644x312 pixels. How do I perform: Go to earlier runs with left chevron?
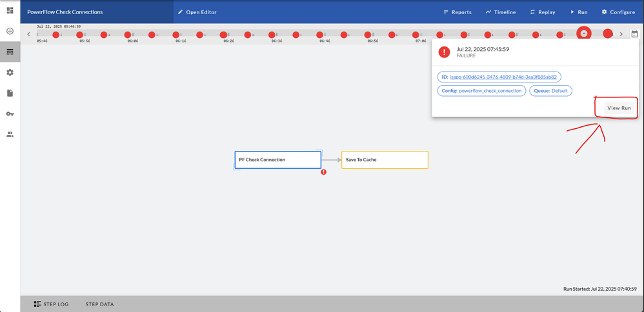pos(28,34)
